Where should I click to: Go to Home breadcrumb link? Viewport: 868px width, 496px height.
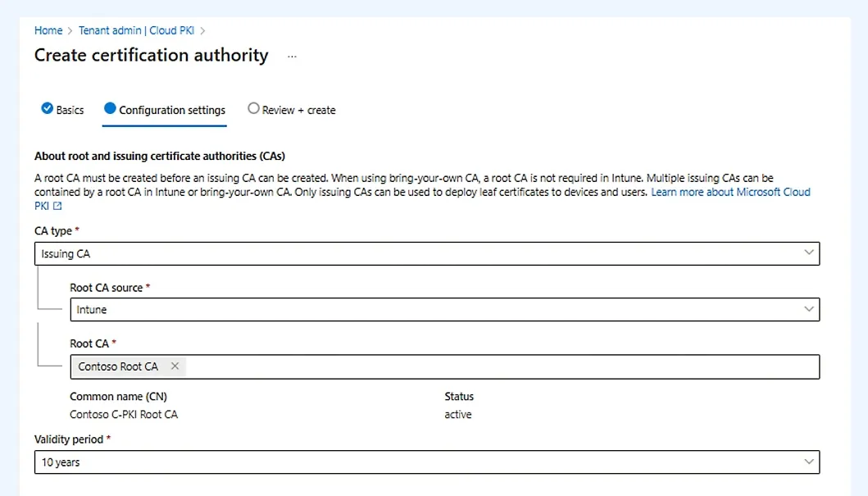click(48, 30)
